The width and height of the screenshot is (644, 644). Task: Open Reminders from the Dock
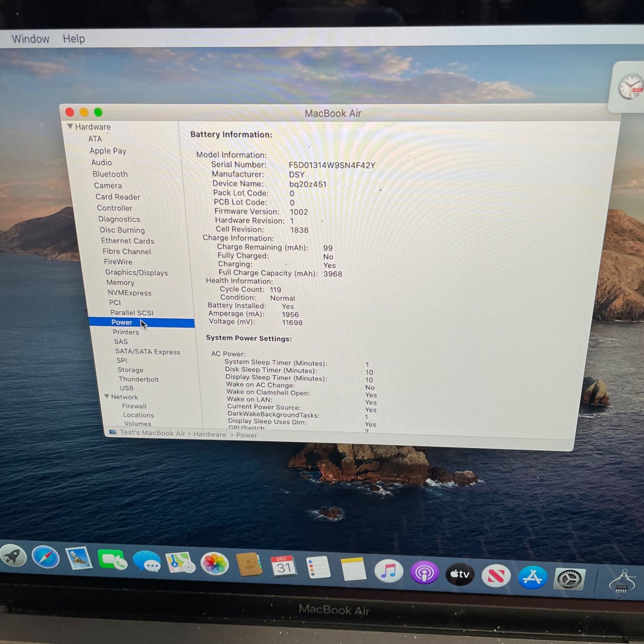click(319, 568)
